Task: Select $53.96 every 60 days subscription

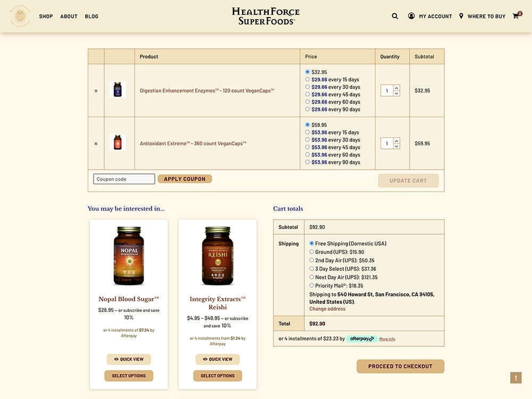Action: point(307,155)
